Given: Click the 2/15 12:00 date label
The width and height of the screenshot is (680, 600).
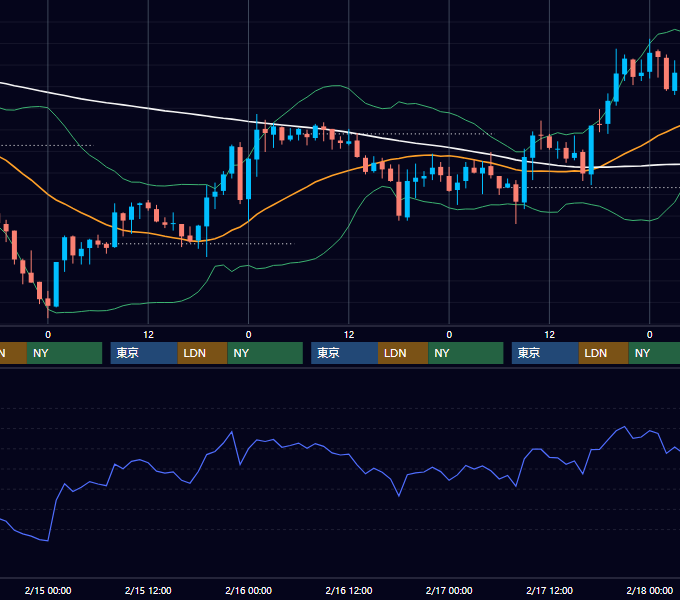Looking at the screenshot, I should coord(148,590).
